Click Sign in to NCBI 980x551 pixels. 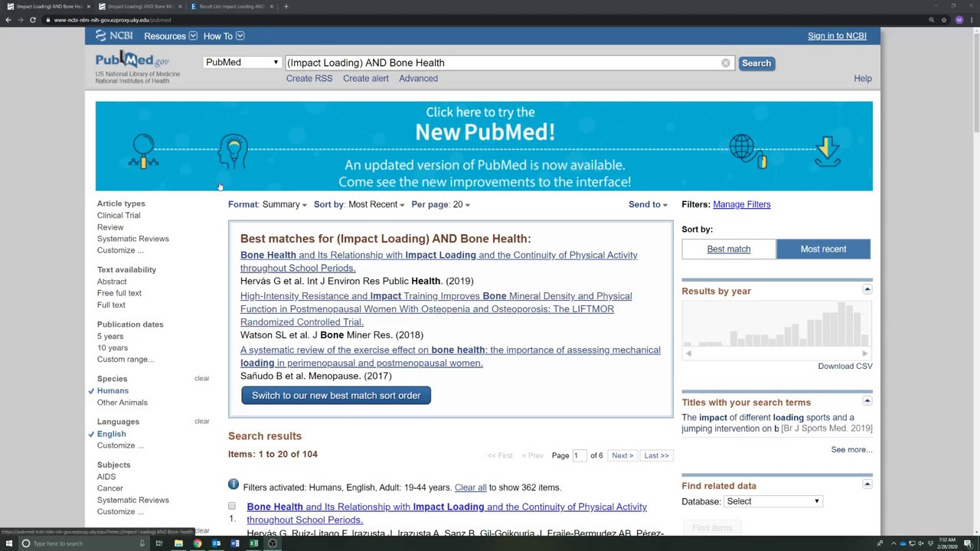click(x=837, y=36)
